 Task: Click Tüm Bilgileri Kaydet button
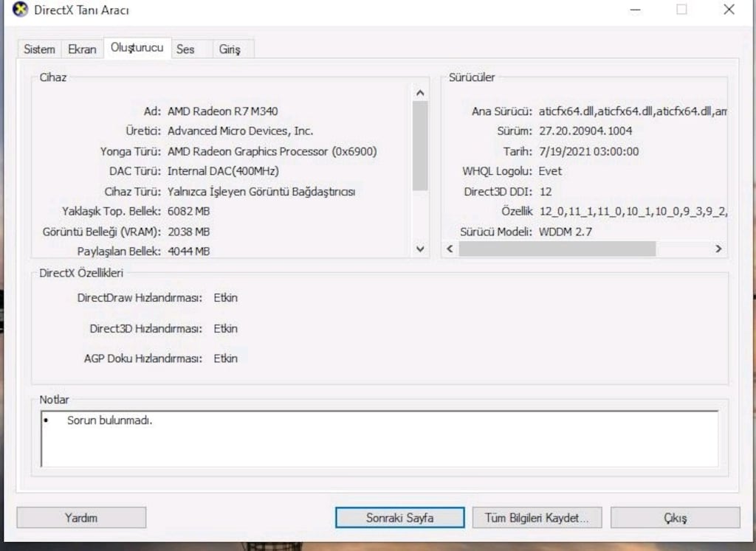point(537,518)
